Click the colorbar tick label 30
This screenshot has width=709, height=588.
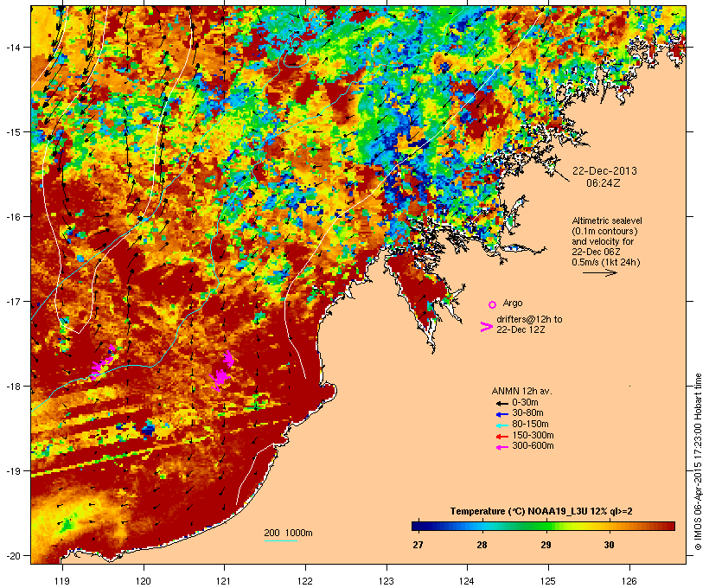point(609,545)
